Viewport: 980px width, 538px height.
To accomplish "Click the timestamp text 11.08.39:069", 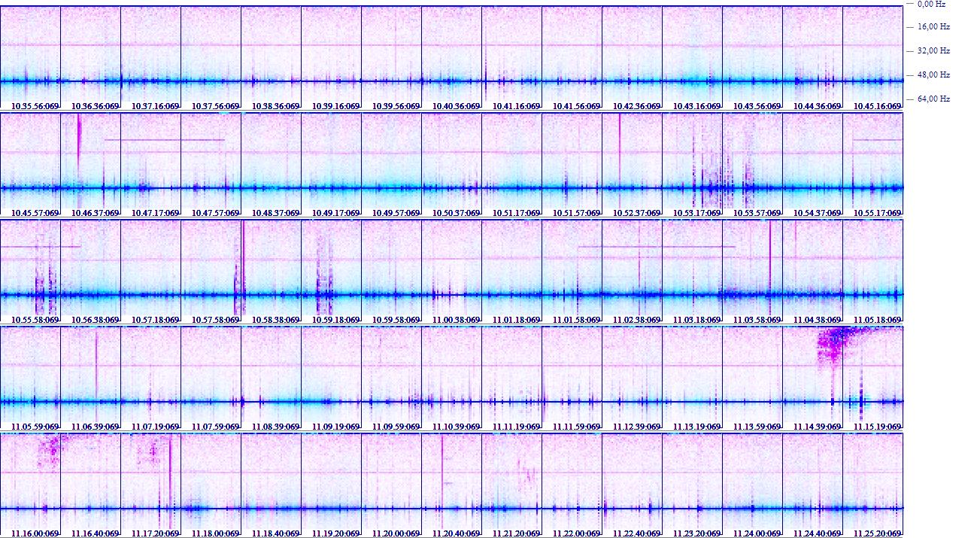I will pyautogui.click(x=276, y=427).
